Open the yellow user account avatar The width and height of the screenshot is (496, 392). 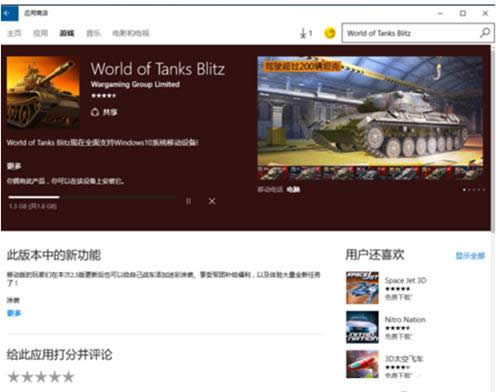click(x=330, y=33)
